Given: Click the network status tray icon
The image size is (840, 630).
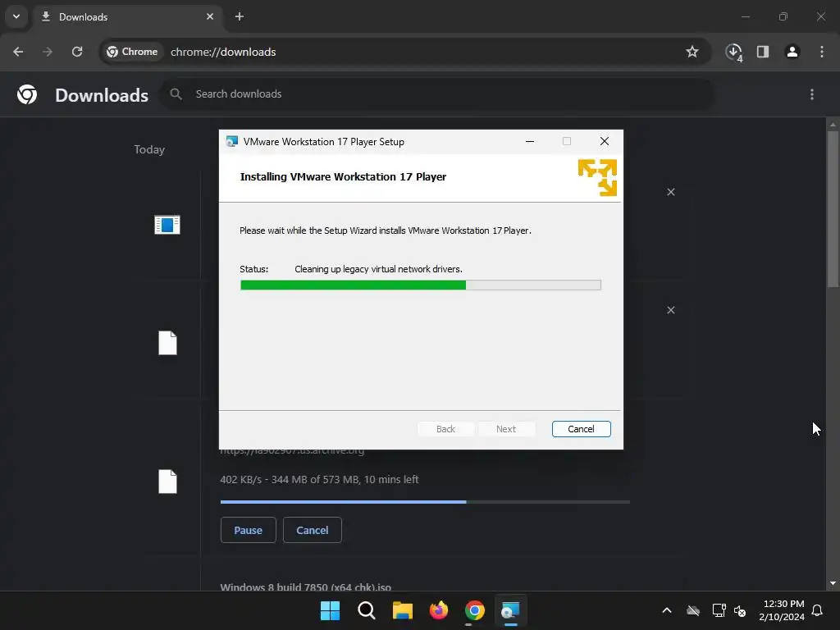Looking at the screenshot, I should pos(719,610).
